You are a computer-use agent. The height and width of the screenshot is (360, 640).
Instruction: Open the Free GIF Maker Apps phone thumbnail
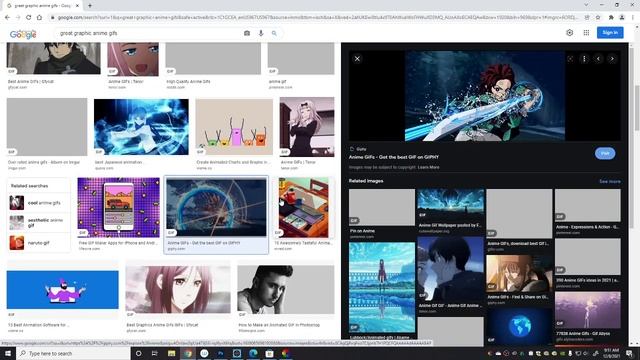(118, 207)
